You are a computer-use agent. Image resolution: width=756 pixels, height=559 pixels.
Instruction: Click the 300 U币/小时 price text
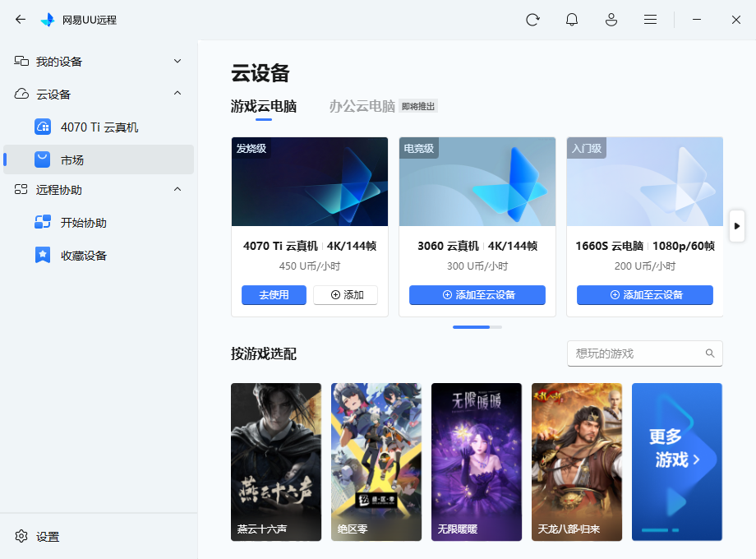point(477,266)
